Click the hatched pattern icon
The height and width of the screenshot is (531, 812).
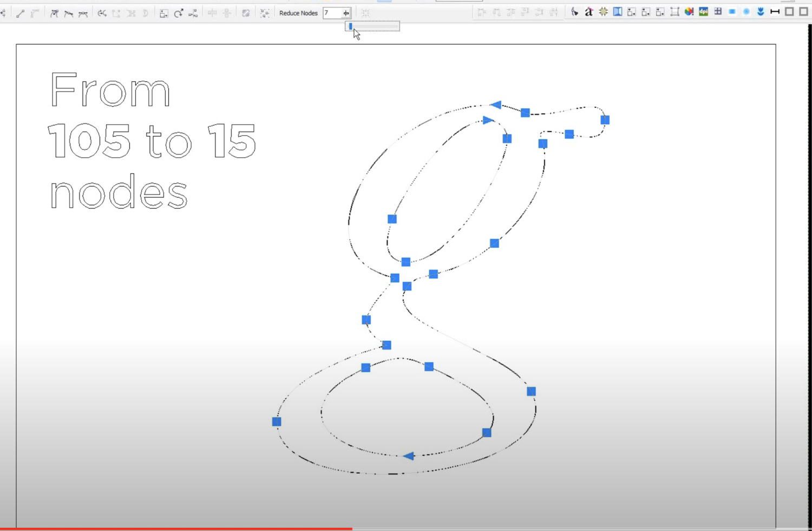246,13
